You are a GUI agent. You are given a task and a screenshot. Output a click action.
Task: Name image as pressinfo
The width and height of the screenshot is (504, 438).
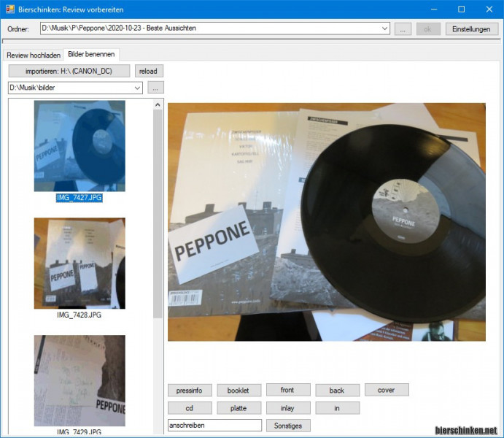tap(190, 390)
